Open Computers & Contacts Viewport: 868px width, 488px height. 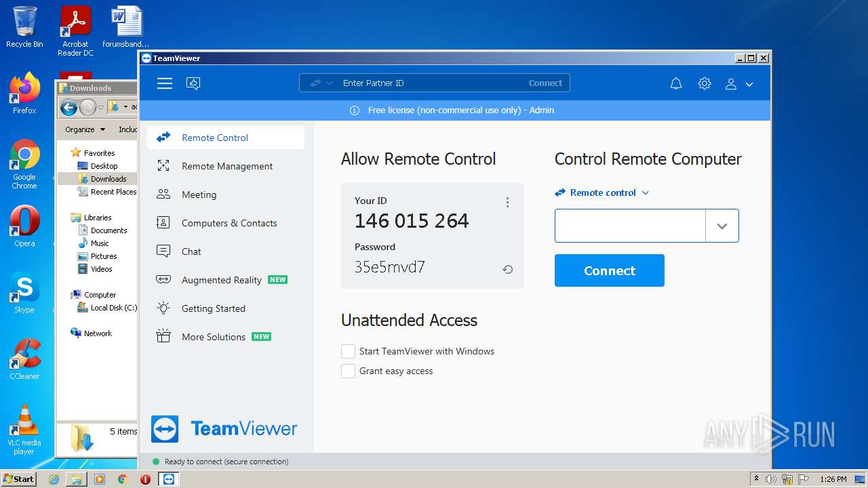(226, 223)
